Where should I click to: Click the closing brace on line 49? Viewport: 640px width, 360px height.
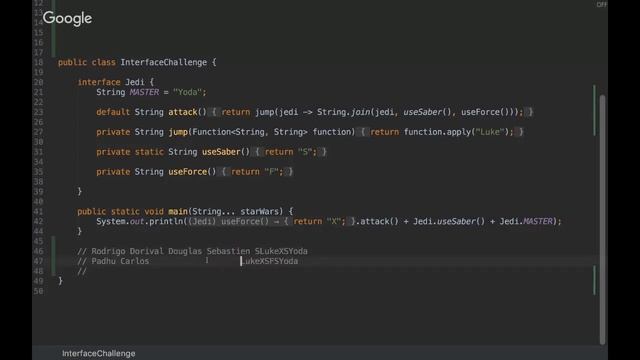(x=60, y=281)
